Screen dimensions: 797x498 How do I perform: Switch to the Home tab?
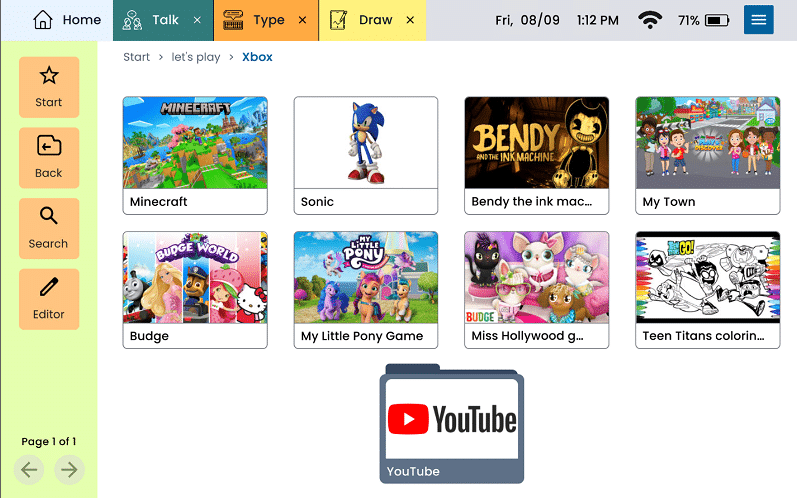pyautogui.click(x=68, y=20)
